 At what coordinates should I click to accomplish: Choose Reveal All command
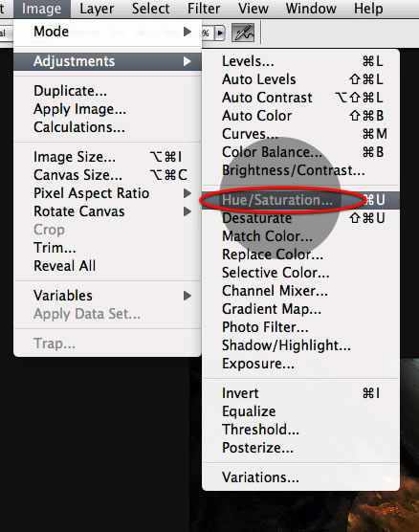point(107,266)
